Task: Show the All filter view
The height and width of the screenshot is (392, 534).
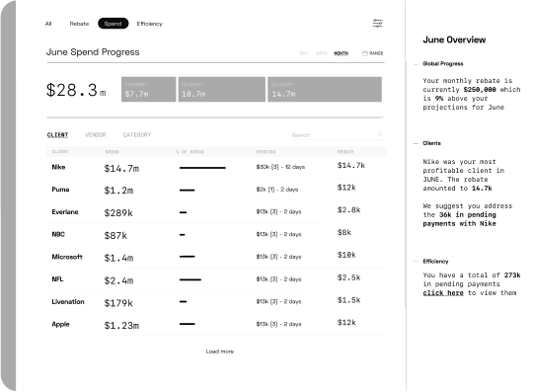Action: (48, 24)
